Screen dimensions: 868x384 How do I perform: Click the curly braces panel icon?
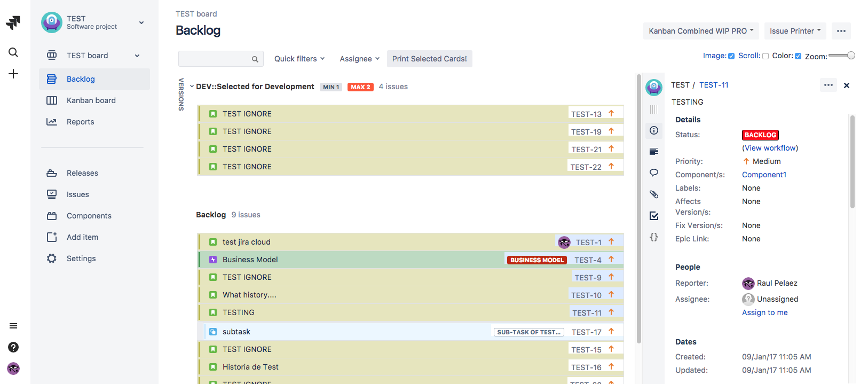tap(654, 237)
